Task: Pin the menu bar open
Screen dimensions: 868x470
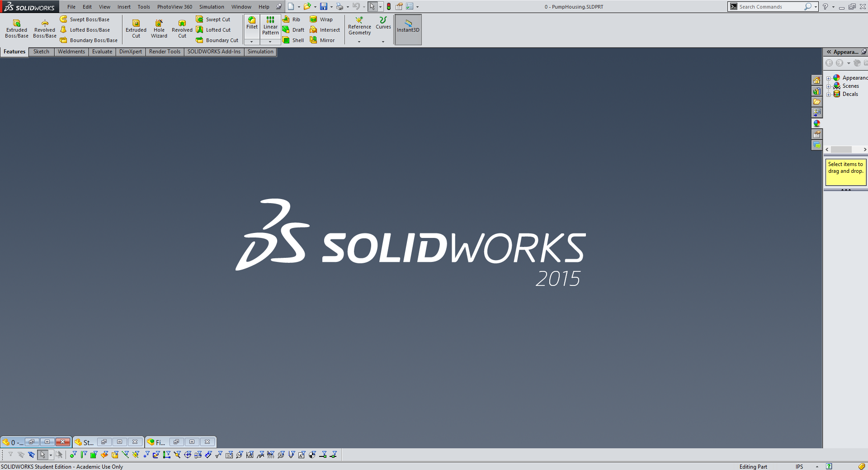Action: pyautogui.click(x=279, y=6)
